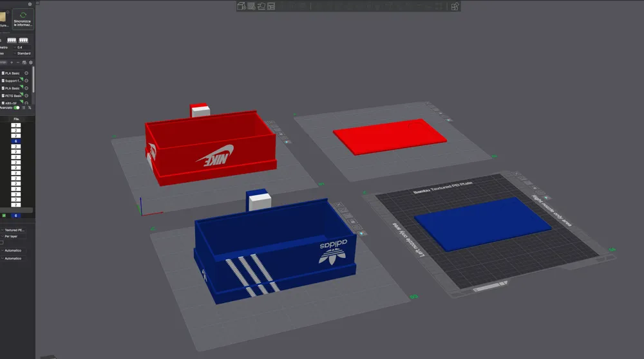644x359 pixels.
Task: Click the Auto orient toolbar icon
Action: (x=261, y=6)
